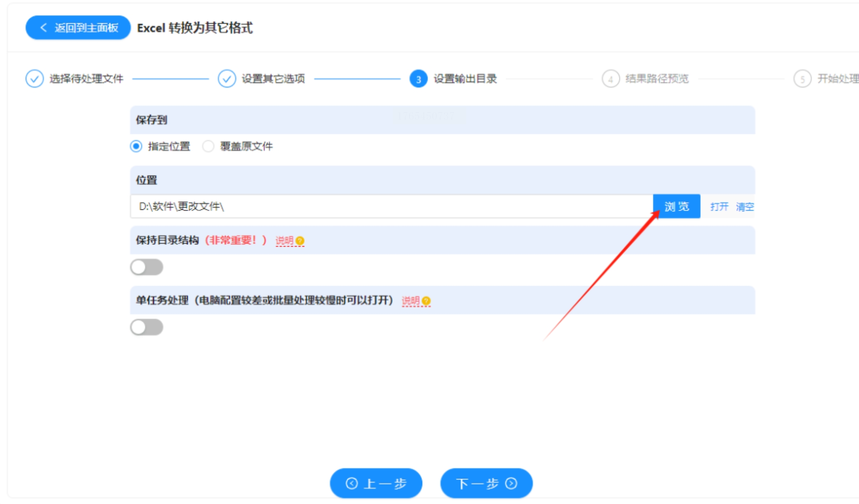
Task: Click the step 3 number circle
Action: (418, 79)
